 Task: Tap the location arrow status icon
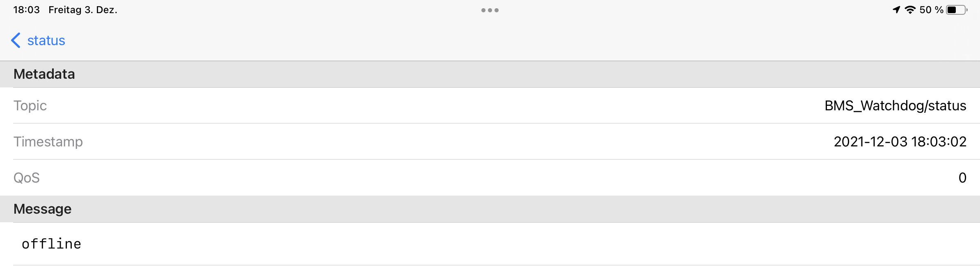tap(897, 10)
